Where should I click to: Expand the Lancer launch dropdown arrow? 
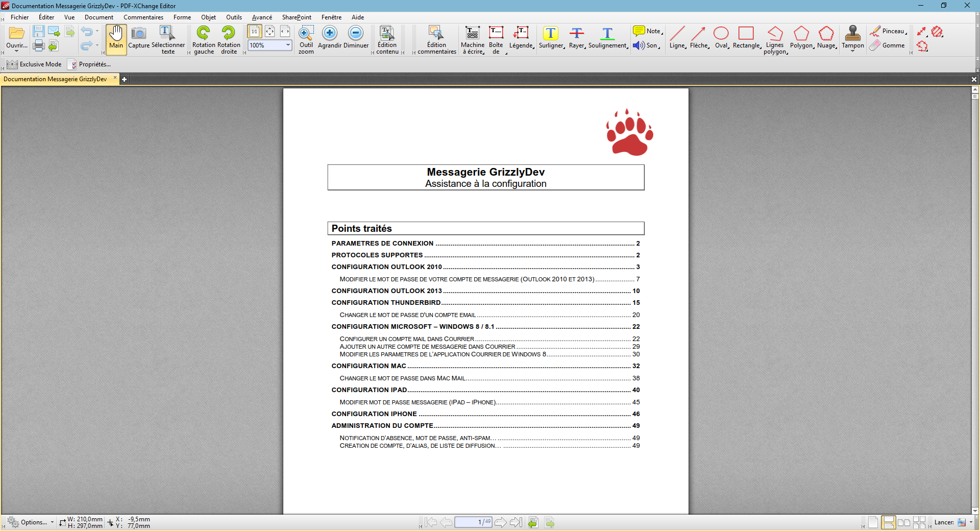point(971,522)
